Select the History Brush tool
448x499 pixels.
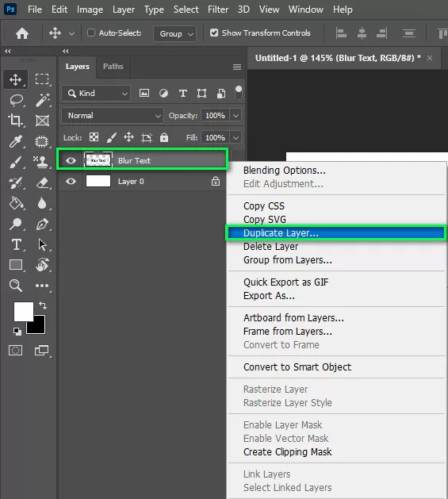pyautogui.click(x=16, y=182)
